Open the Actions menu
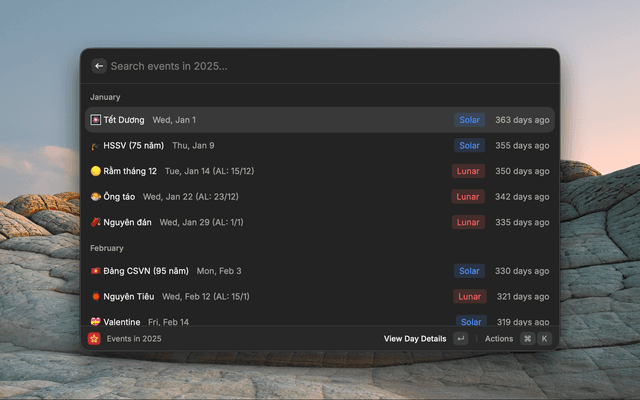 (499, 339)
